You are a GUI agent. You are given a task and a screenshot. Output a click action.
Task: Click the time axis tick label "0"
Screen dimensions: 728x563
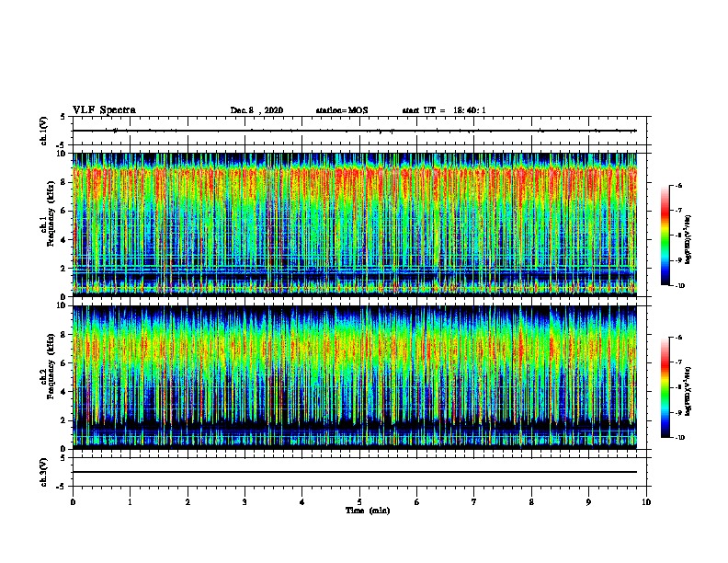point(73,501)
